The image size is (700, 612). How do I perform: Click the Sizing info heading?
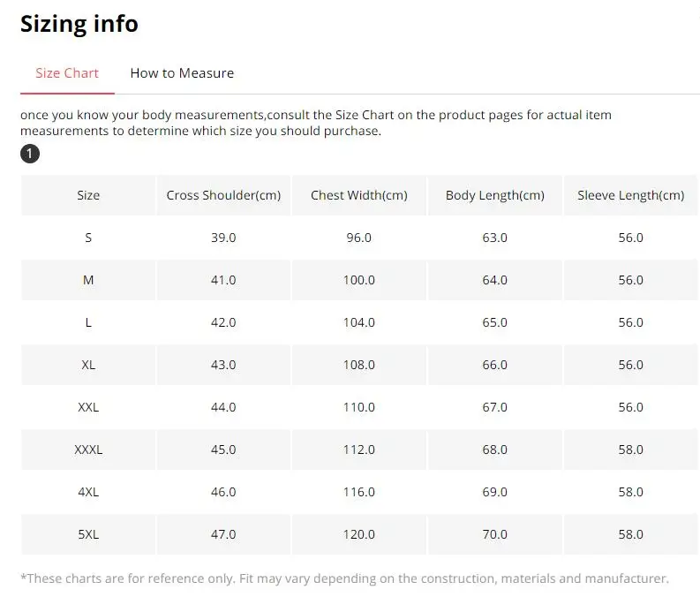79,24
